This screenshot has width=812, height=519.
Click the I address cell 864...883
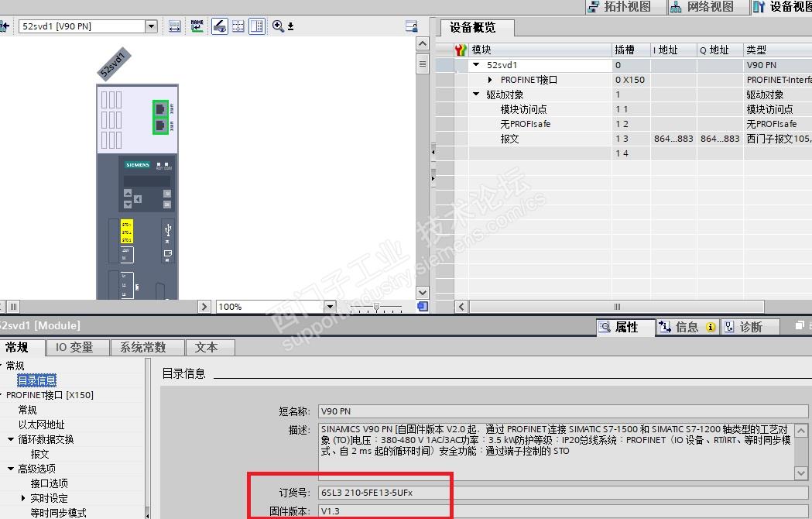tap(673, 139)
